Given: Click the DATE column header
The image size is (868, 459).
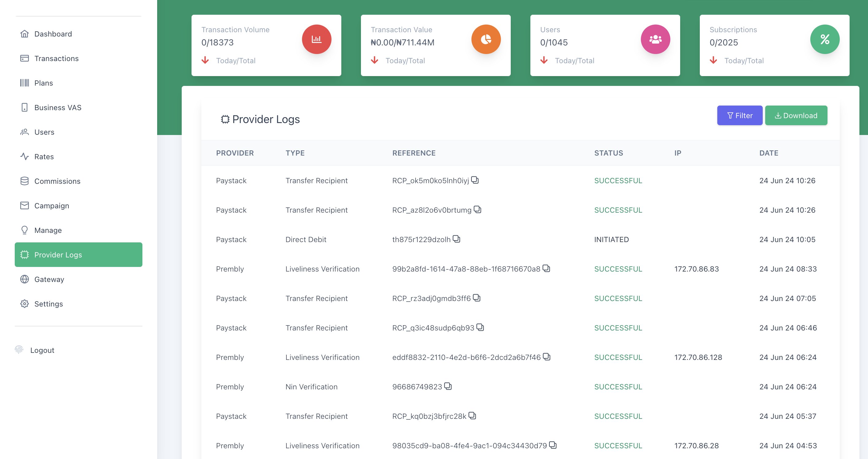Looking at the screenshot, I should point(769,153).
